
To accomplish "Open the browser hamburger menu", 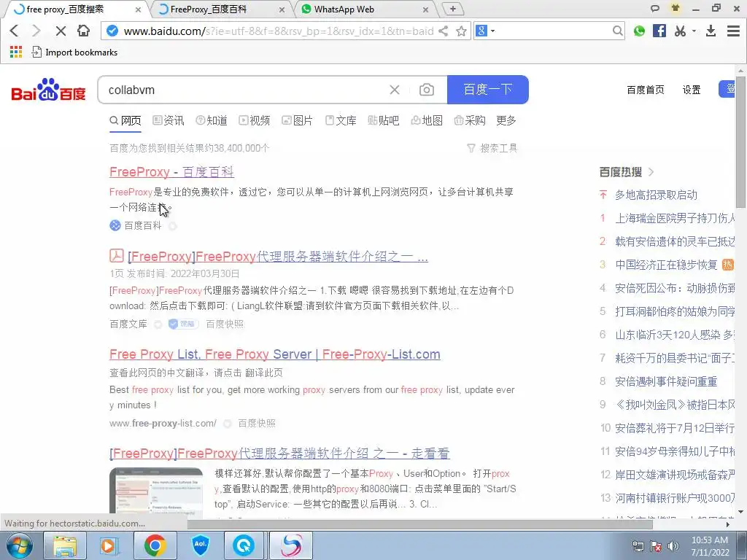I will pyautogui.click(x=733, y=31).
